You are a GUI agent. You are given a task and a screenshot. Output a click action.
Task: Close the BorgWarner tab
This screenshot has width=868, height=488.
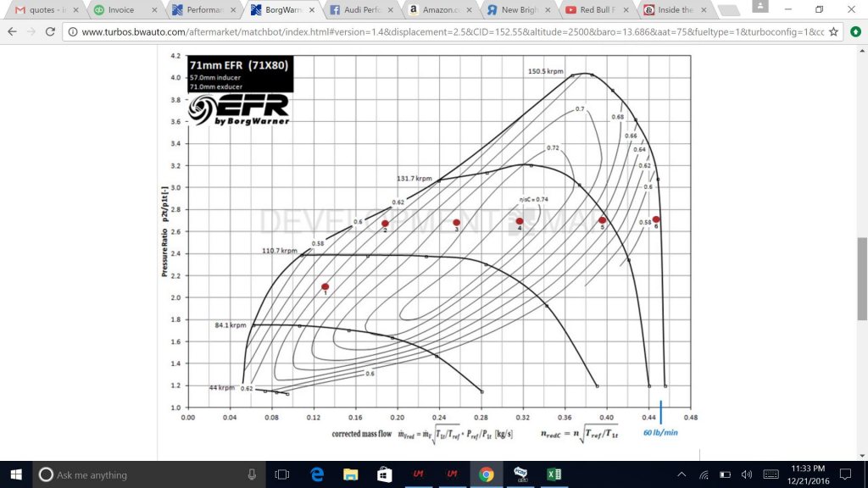(312, 10)
